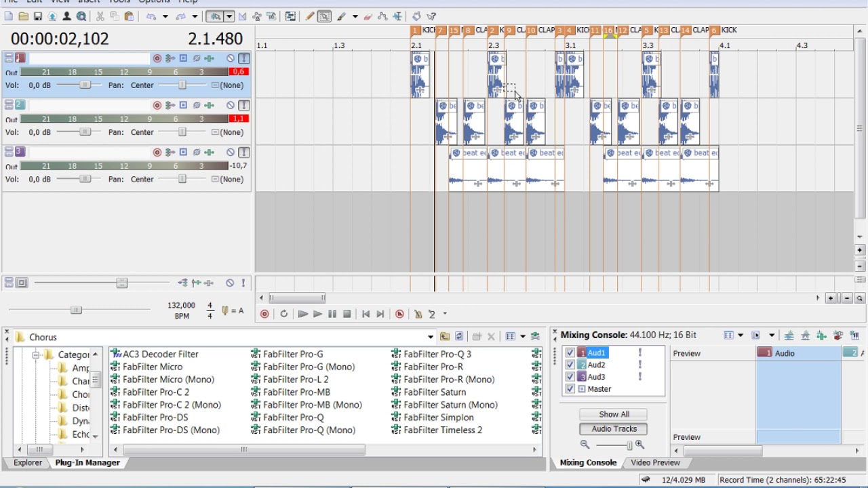
Task: Uncheck Master in Mixing Console list
Action: pyautogui.click(x=570, y=389)
